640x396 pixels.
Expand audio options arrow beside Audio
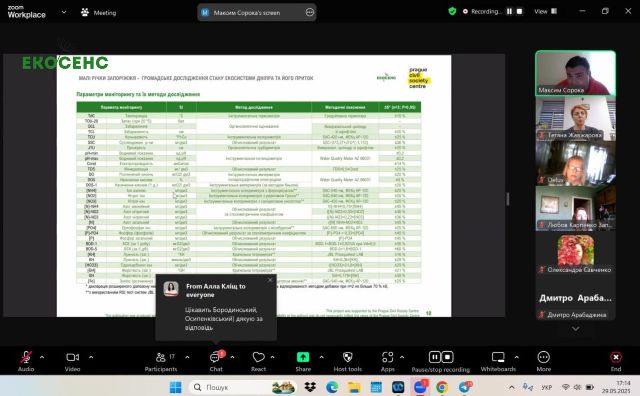coord(42,357)
